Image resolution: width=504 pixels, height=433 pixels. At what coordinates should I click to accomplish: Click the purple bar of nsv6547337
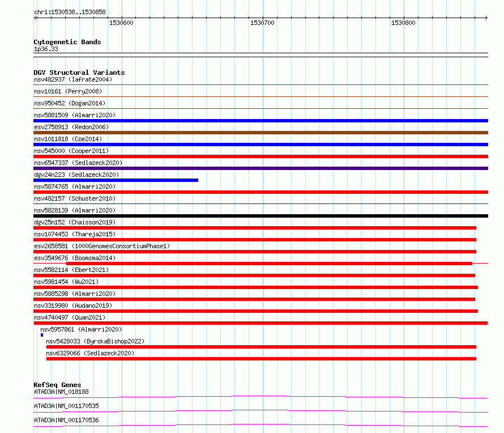click(260, 168)
